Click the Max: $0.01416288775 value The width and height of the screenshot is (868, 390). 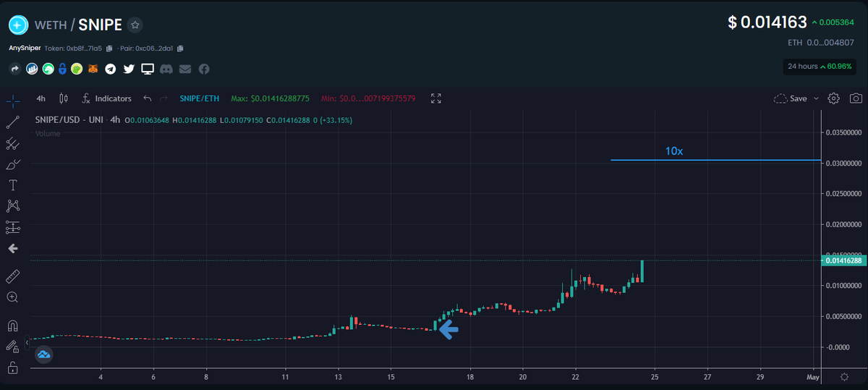coord(270,98)
